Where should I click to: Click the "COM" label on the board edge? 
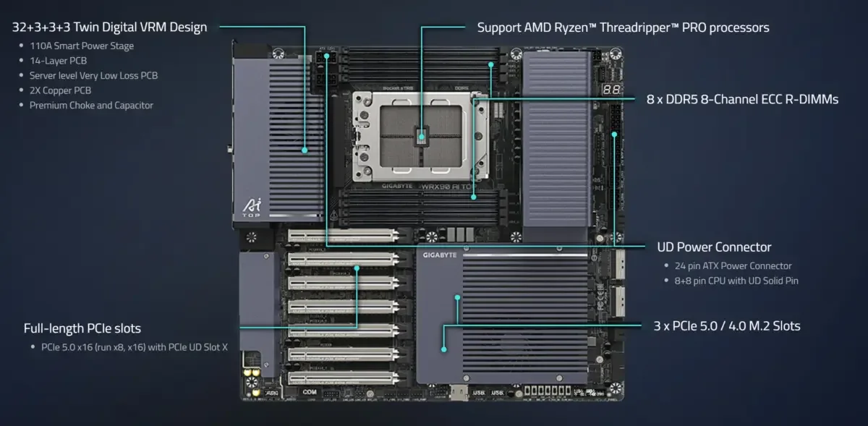click(x=310, y=393)
